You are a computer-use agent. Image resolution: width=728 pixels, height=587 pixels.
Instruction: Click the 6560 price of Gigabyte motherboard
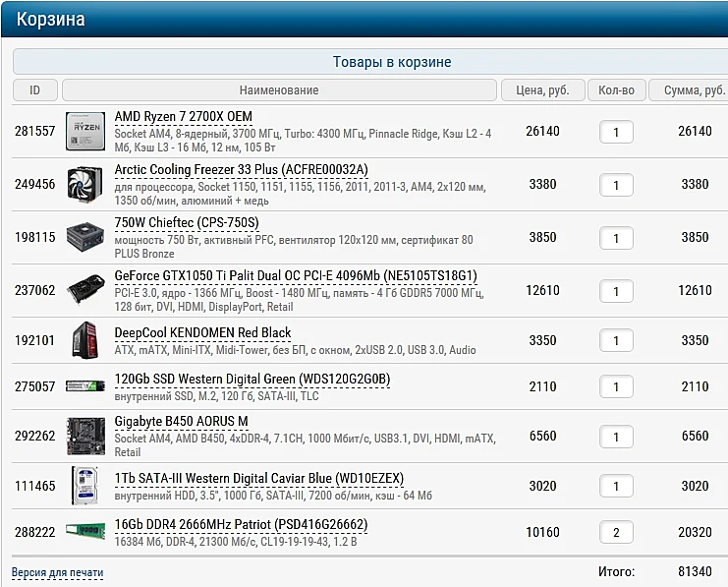[542, 436]
